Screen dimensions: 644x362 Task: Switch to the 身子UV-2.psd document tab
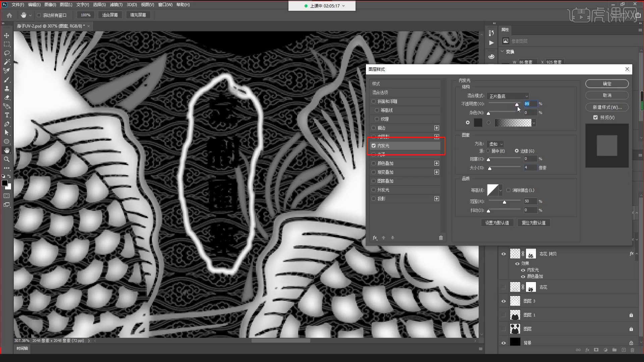[x=51, y=26]
